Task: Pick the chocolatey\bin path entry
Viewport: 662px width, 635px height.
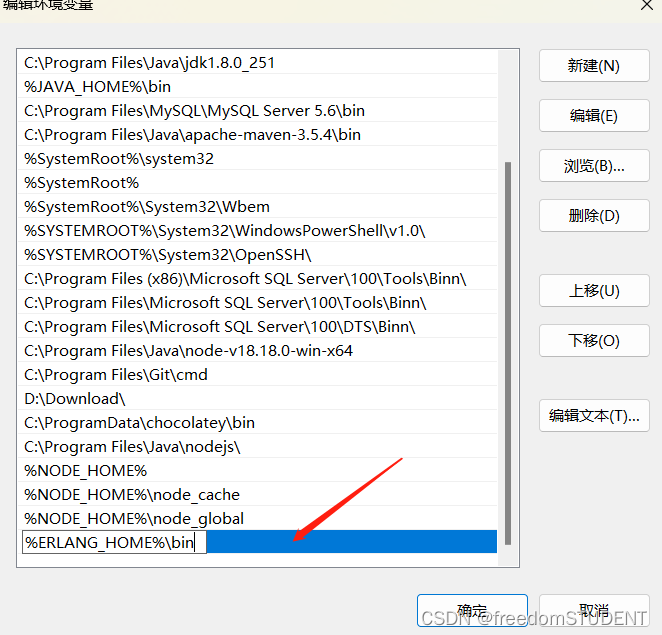Action: tap(139, 423)
